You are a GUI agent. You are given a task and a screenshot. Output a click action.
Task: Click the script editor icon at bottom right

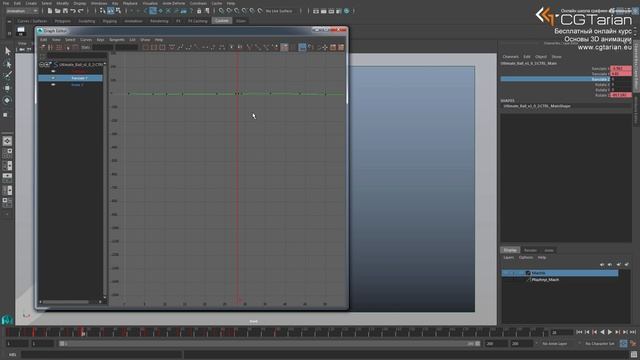point(634,355)
